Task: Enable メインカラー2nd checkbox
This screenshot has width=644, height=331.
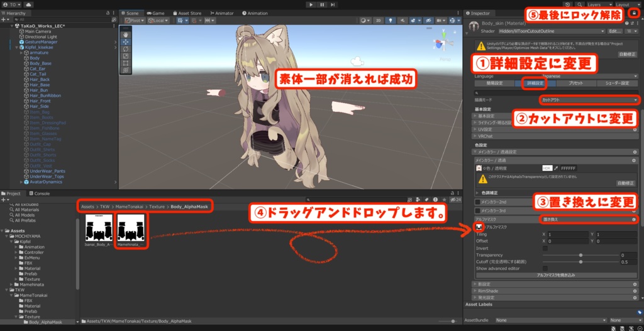Action: point(478,202)
